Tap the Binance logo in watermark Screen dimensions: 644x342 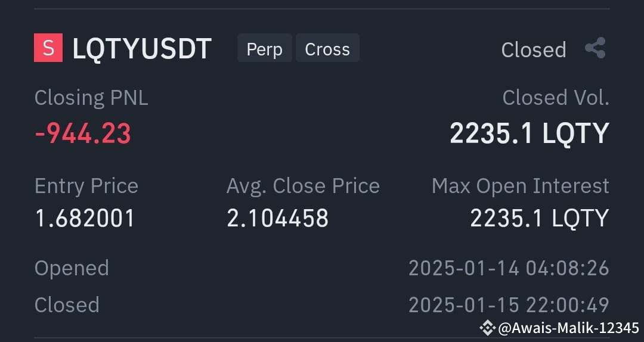[x=488, y=328]
